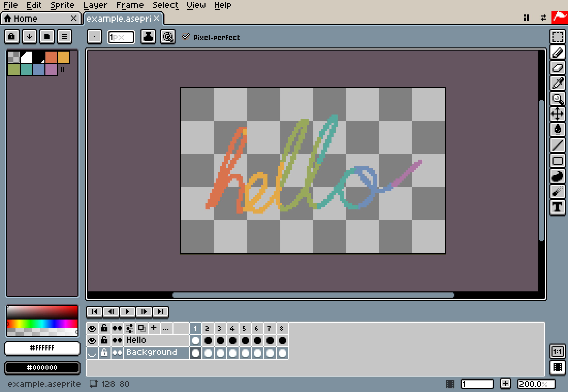568x392 pixels.
Task: Open the zoom percentage box
Action: tap(537, 384)
